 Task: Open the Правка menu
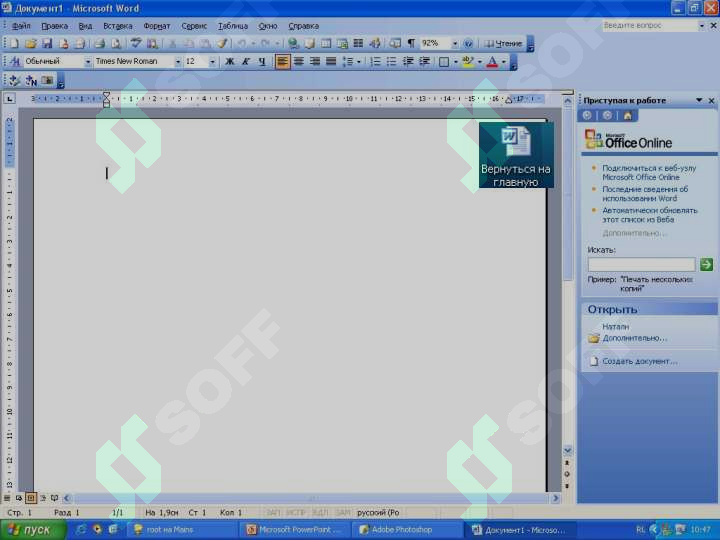coord(55,26)
